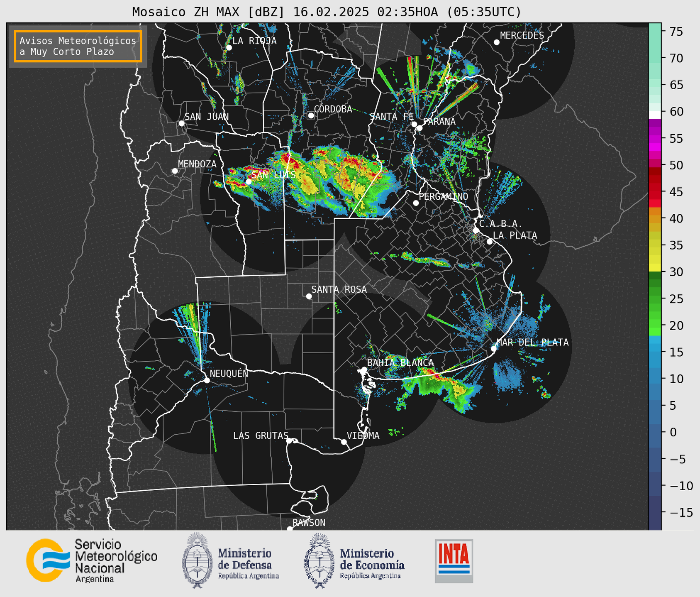The image size is (700, 597).
Task: Click the SANTA ROSA map label
Action: [x=339, y=289]
